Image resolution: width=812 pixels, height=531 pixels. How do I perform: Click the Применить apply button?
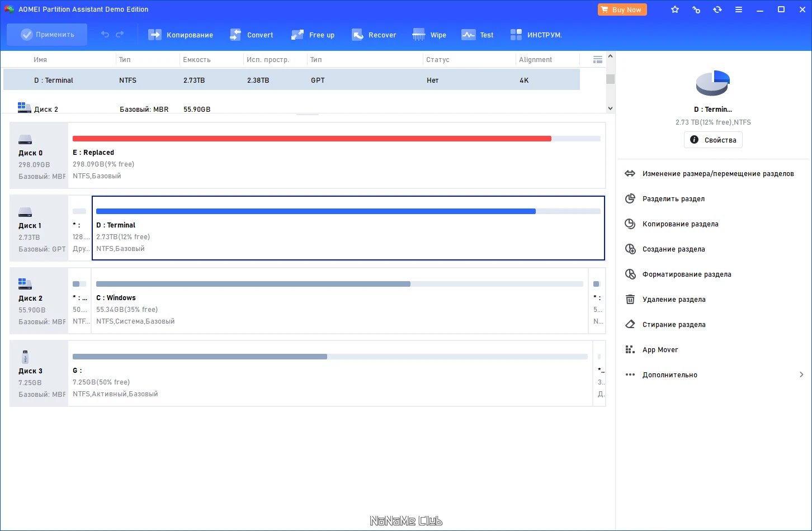(x=47, y=35)
